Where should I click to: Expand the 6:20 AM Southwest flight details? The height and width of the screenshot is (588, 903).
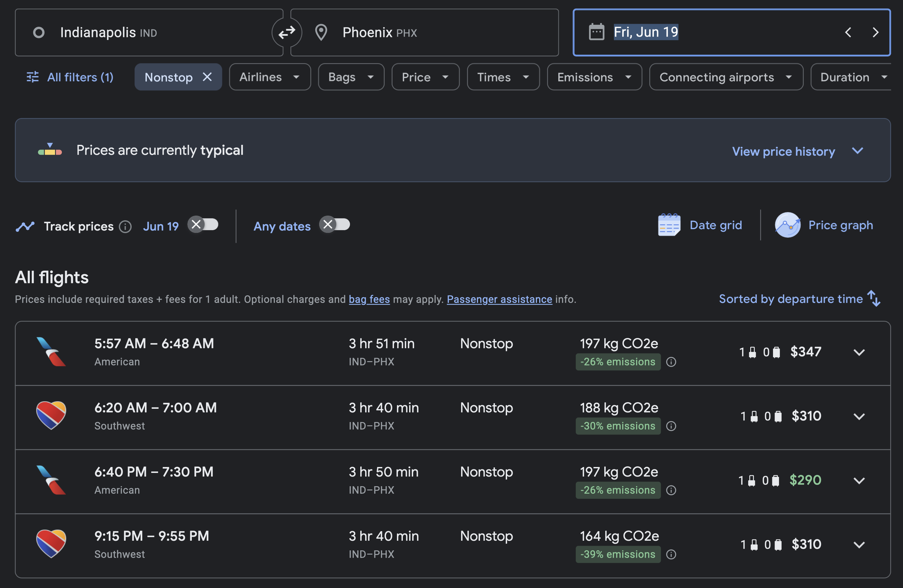tap(859, 416)
